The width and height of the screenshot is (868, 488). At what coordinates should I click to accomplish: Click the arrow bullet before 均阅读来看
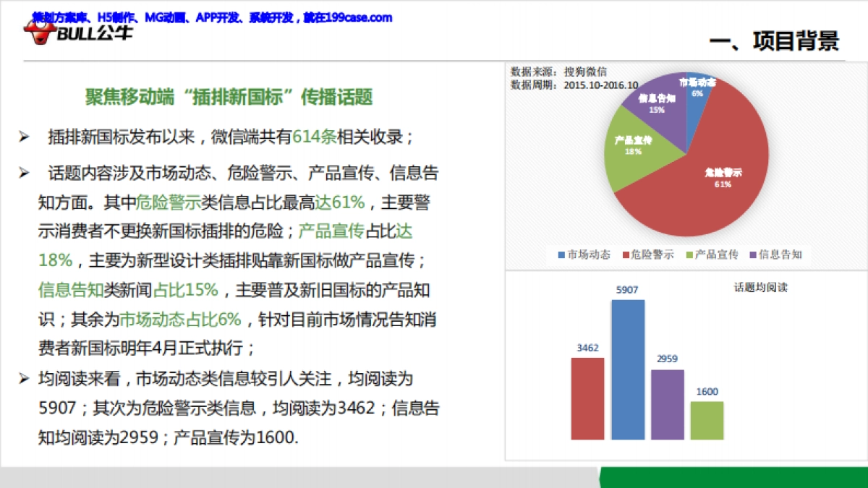tap(24, 378)
